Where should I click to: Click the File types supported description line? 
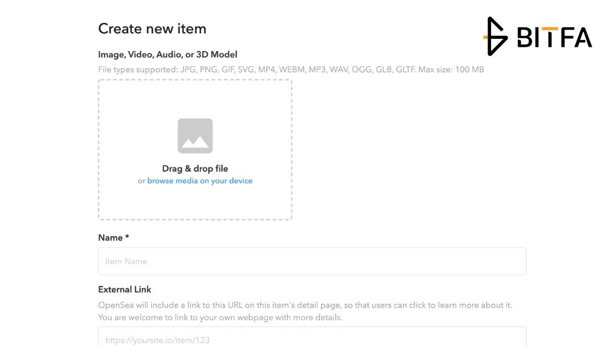pos(291,70)
